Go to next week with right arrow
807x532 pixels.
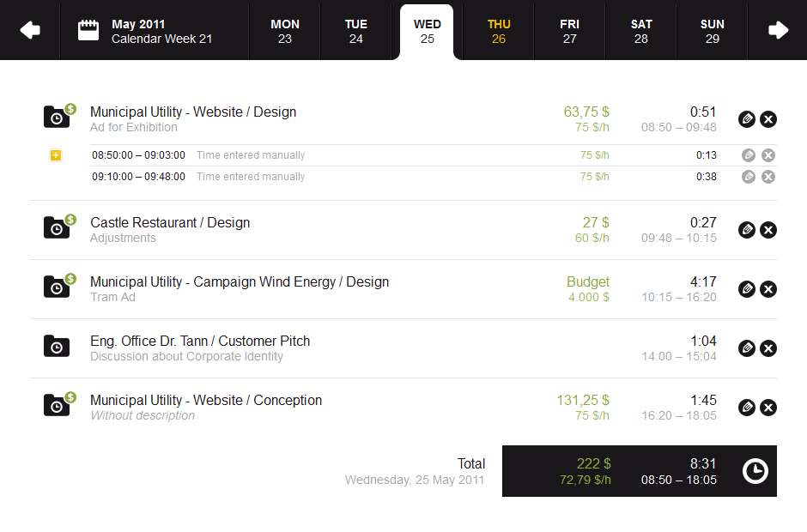tap(778, 31)
